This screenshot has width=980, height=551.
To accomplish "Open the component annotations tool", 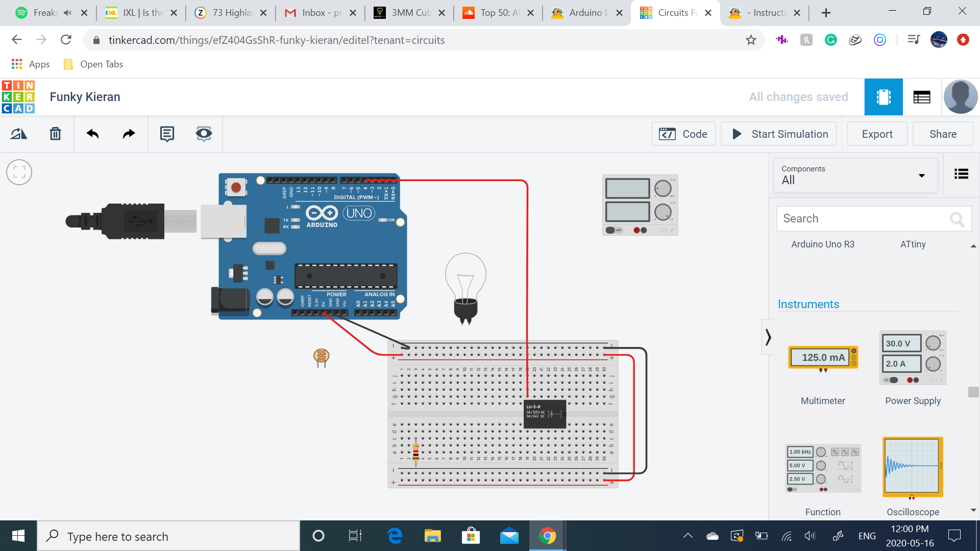I will [166, 134].
